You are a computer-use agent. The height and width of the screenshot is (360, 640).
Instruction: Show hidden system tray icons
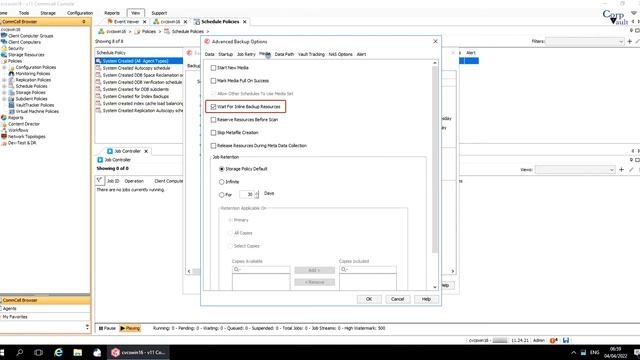[573, 352]
